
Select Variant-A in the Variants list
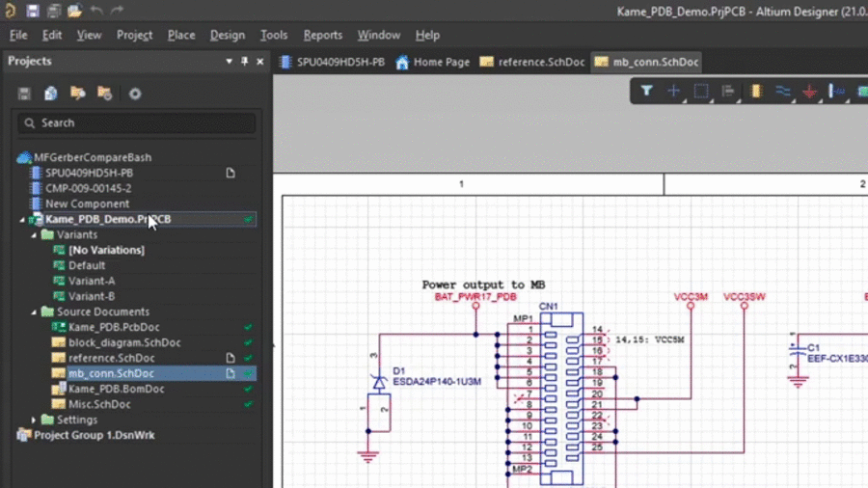point(91,281)
